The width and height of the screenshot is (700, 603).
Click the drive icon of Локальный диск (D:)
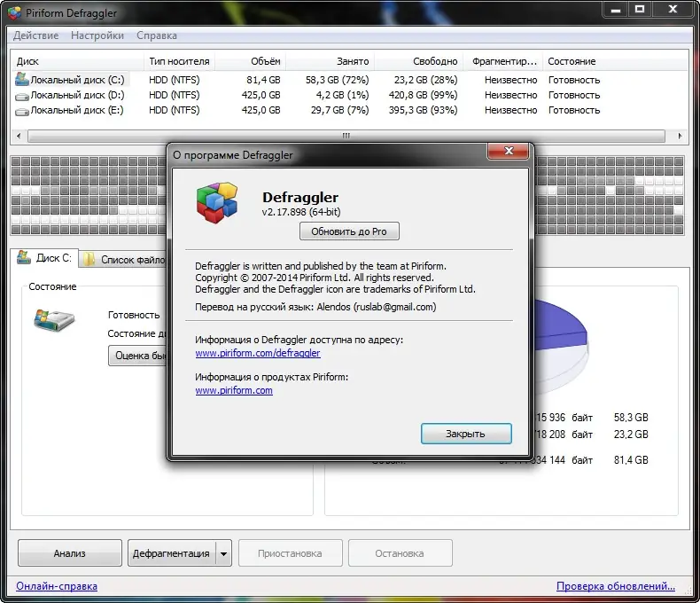pos(22,96)
